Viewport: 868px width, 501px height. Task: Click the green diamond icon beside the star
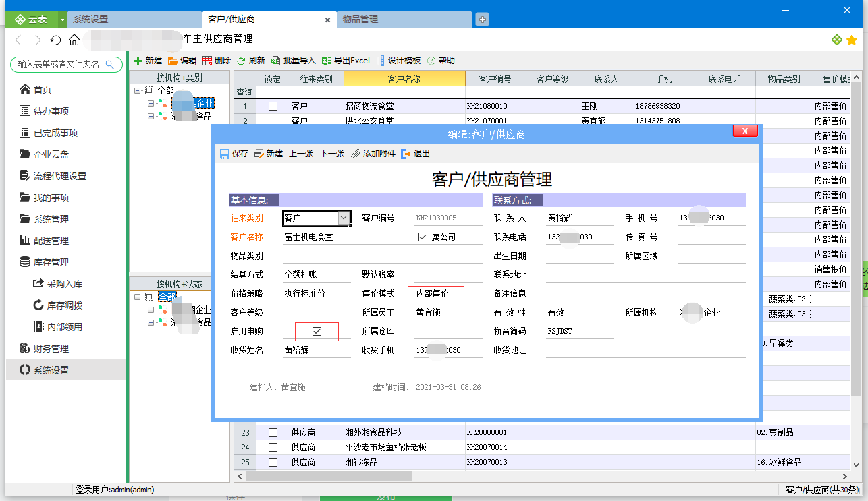click(836, 40)
